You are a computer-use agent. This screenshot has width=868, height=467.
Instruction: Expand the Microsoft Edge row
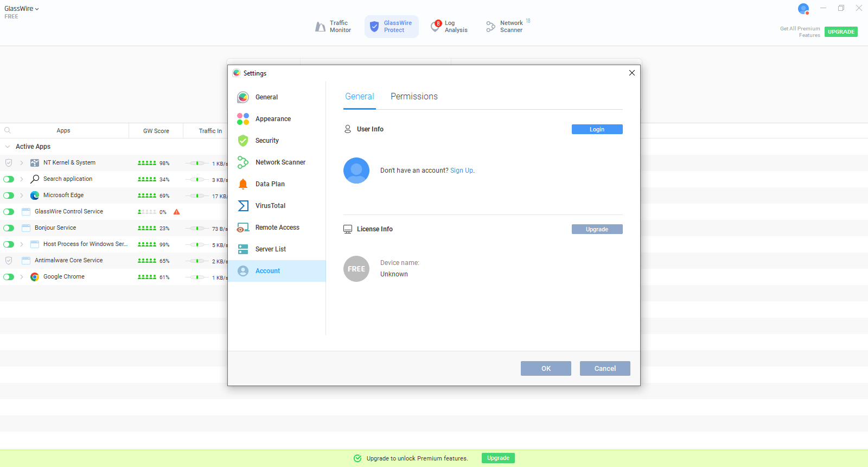(22, 195)
